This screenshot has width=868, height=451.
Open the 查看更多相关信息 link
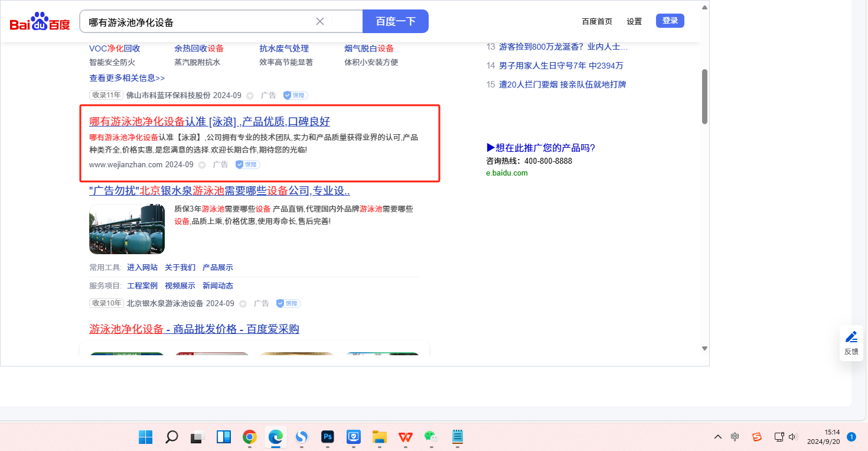pyautogui.click(x=127, y=78)
